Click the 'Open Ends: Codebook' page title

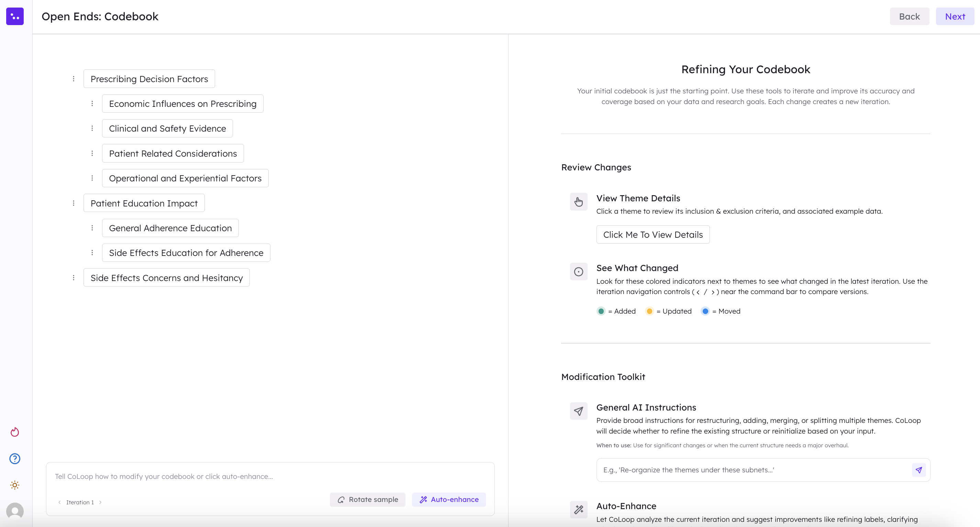pyautogui.click(x=100, y=16)
